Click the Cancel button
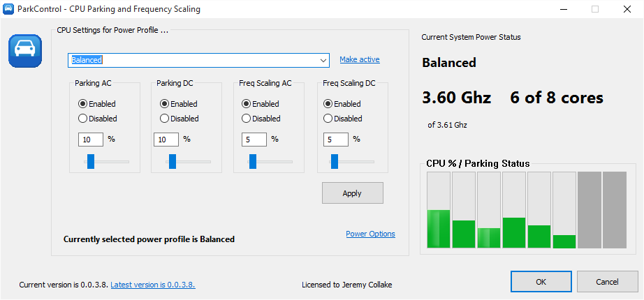 607,282
